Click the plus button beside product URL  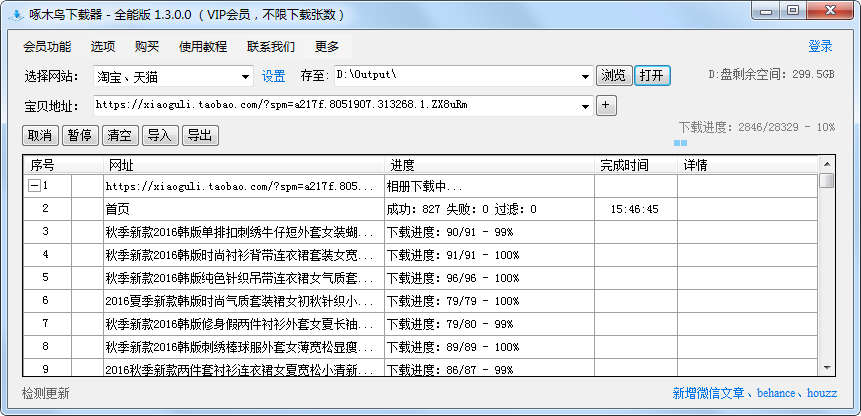tap(607, 105)
